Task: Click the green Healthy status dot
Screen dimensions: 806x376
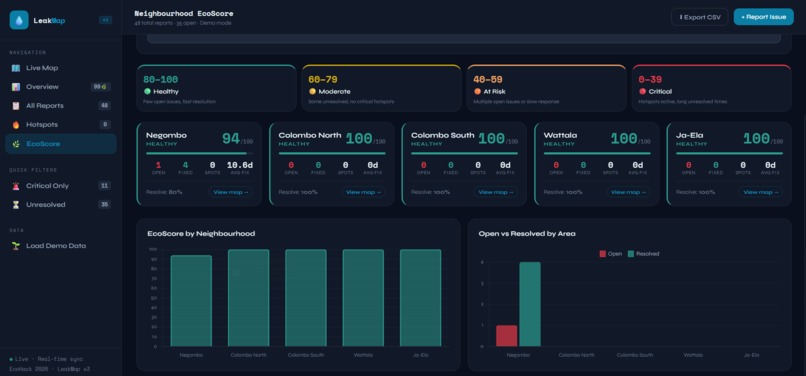Action: coord(147,92)
